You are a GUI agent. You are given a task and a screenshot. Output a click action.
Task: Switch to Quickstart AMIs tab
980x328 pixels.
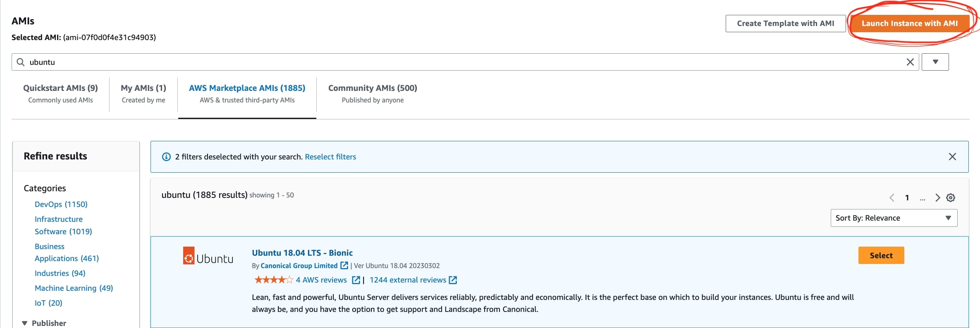[60, 94]
